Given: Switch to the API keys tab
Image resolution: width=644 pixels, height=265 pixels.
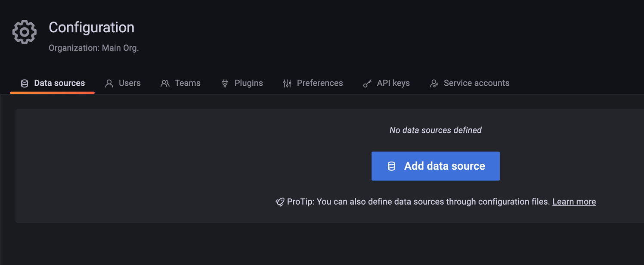Looking at the screenshot, I should [x=393, y=83].
